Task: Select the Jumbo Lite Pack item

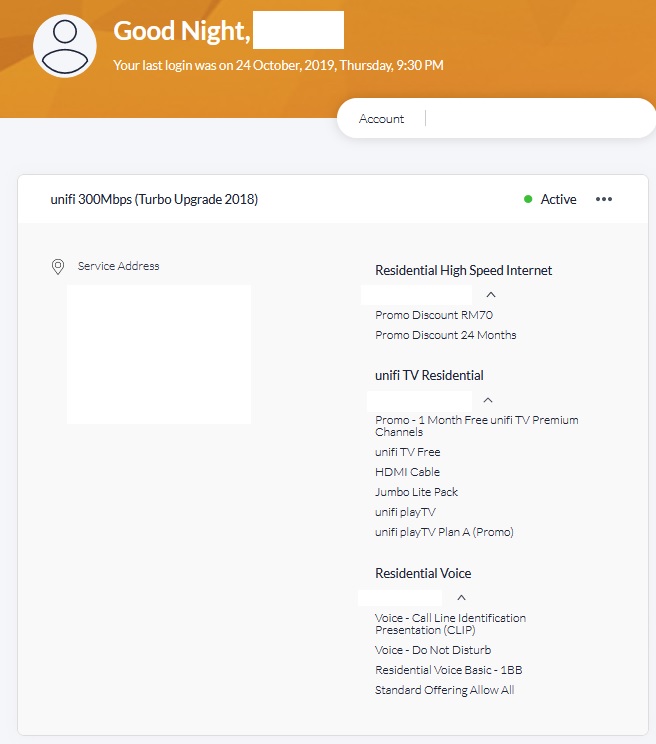Action: tap(416, 492)
